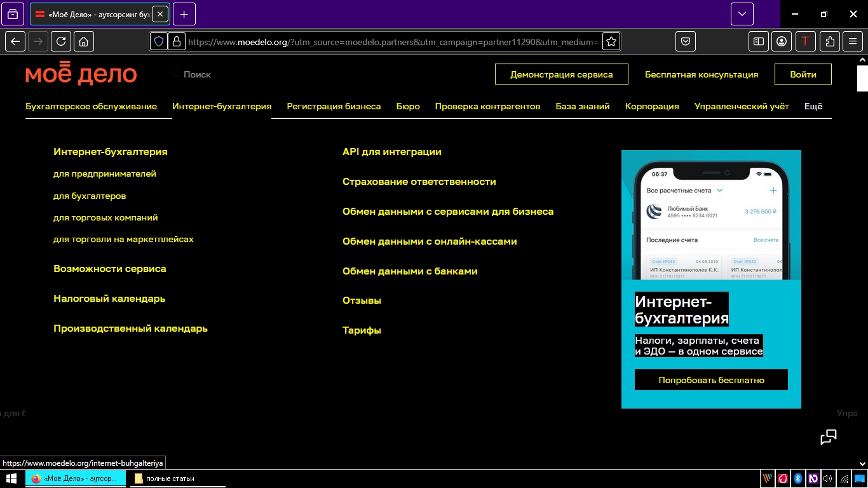The height and width of the screenshot is (488, 868).
Task: Open Производственный календарь link
Action: pos(130,329)
